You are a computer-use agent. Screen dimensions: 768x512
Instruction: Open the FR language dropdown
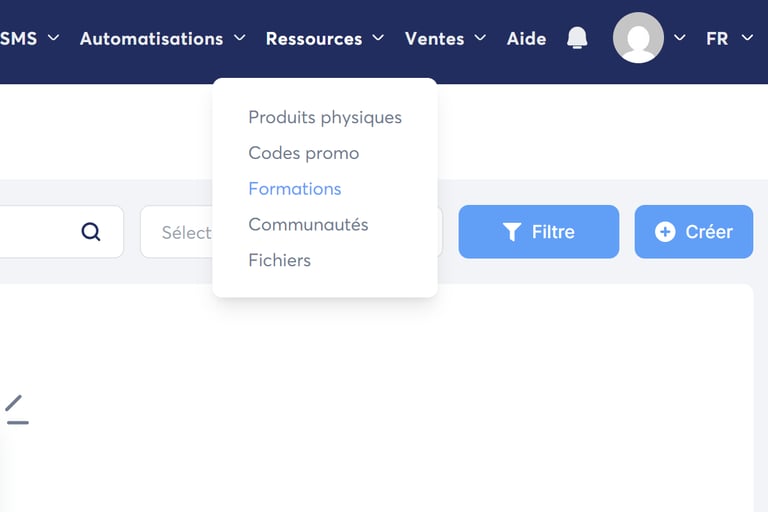[x=729, y=38]
